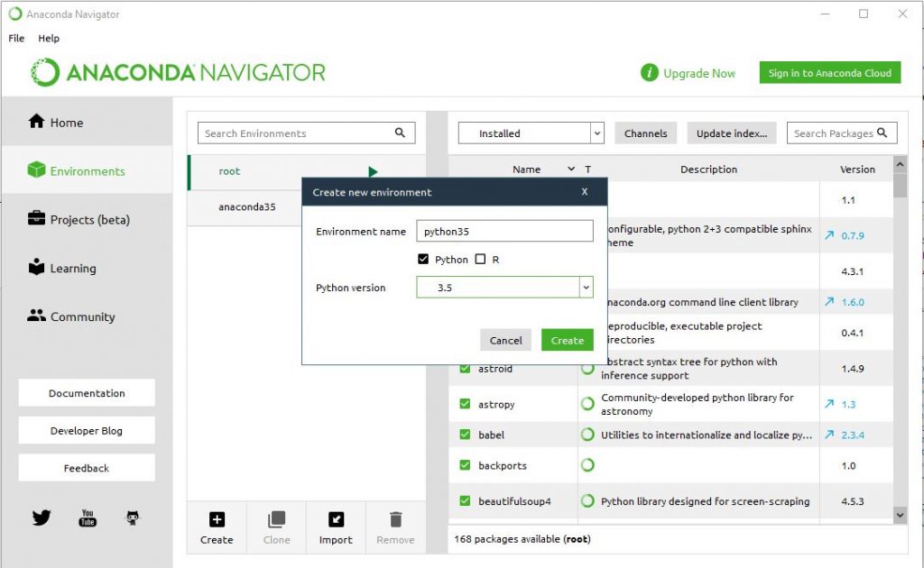Switch to the Learning tab
Screen dimensions: 924x568
tap(72, 269)
